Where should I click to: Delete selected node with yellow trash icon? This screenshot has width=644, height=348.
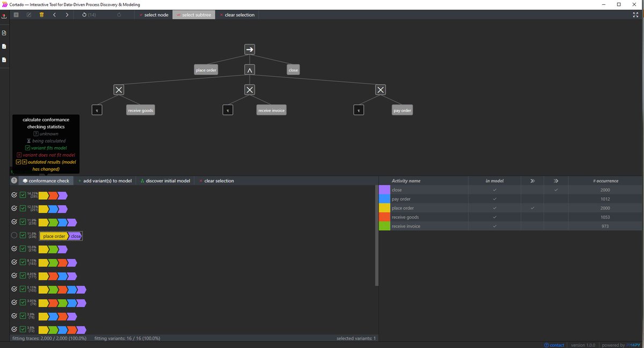(x=42, y=15)
